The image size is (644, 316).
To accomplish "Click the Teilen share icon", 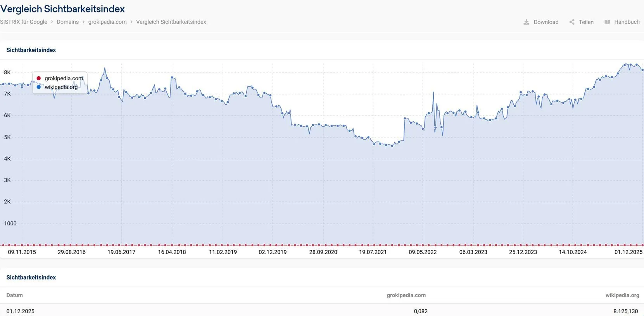I will coord(572,22).
